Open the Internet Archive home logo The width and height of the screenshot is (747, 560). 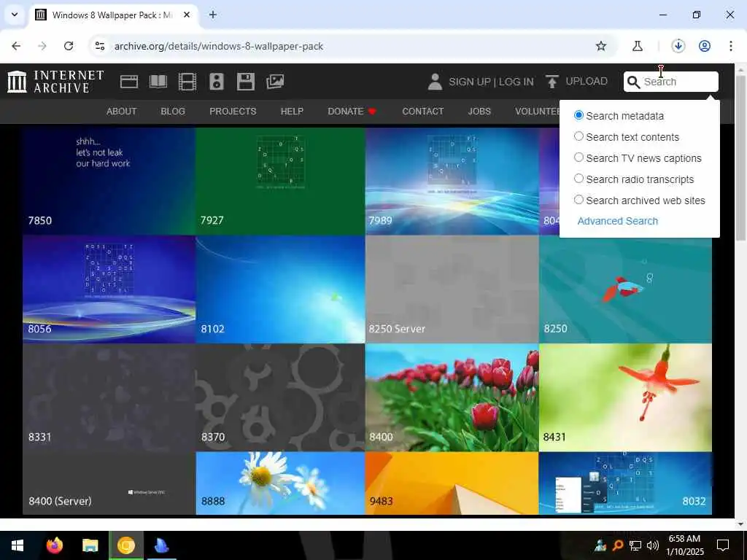click(x=55, y=82)
